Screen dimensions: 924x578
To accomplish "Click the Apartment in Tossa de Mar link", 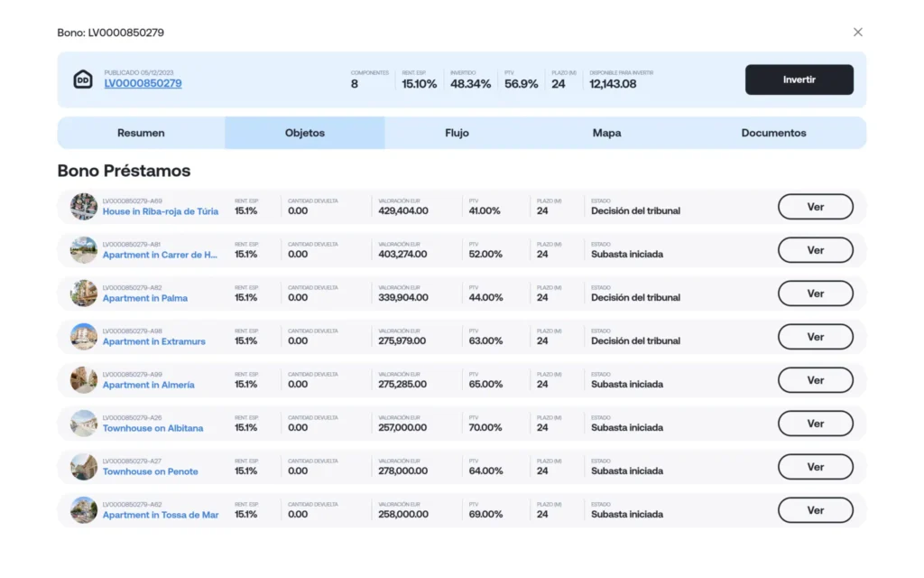I will point(160,515).
